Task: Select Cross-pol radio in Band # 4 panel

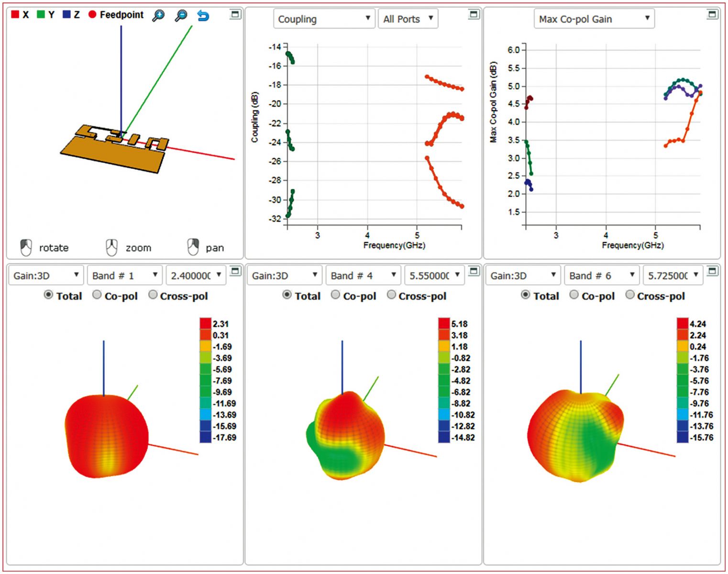Action: (391, 295)
